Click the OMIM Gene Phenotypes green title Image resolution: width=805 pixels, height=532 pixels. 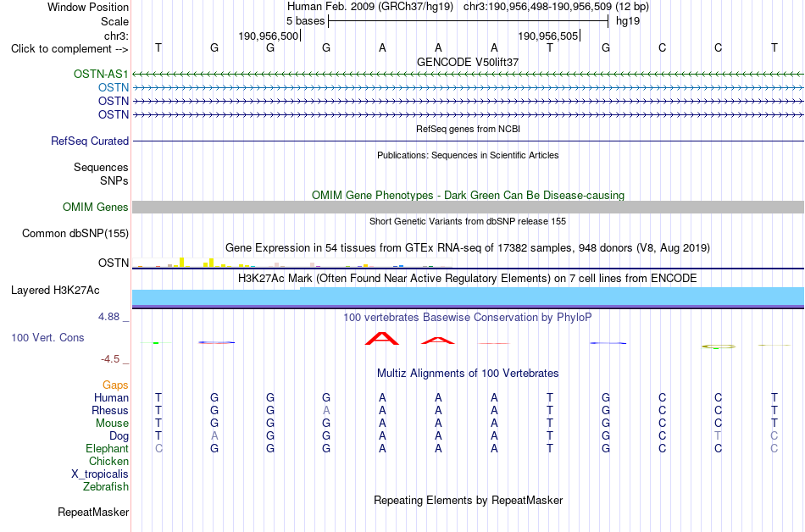pyautogui.click(x=469, y=196)
